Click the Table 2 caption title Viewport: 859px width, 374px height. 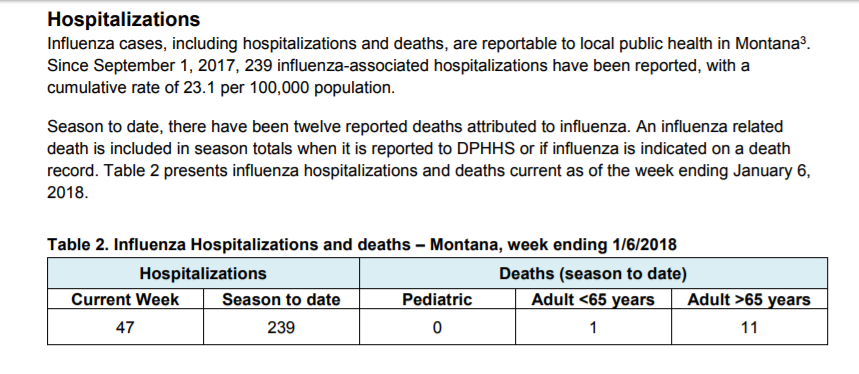pyautogui.click(x=362, y=244)
